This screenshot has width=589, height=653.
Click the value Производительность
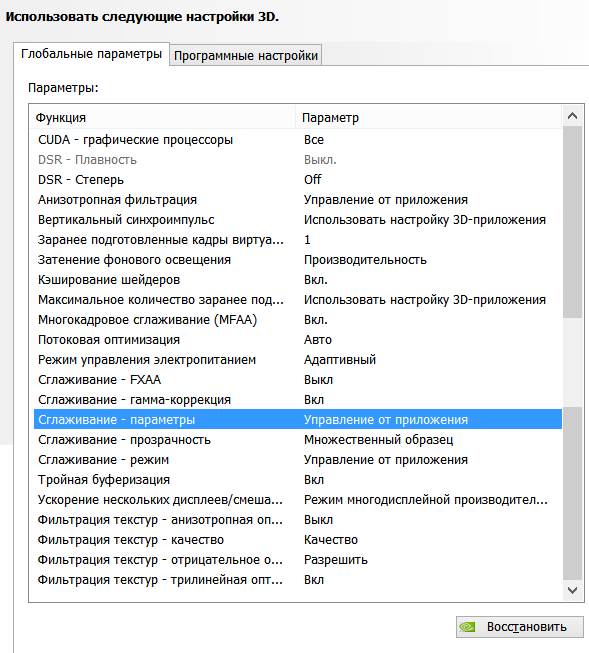click(365, 259)
